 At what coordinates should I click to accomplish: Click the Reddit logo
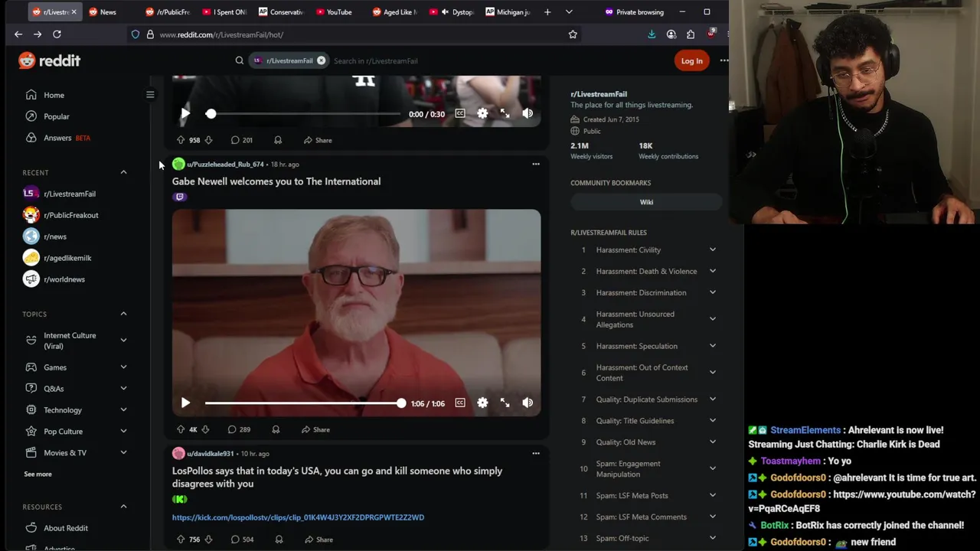coord(50,60)
